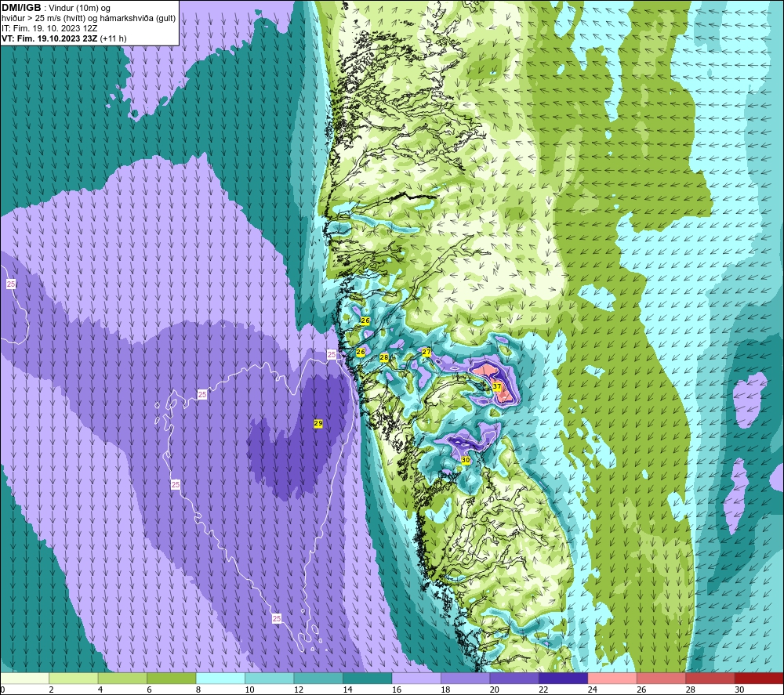Screen dimensions: 784x695
Task: Select the light green 2–4 m/s legend swatch
Action: tap(74, 679)
